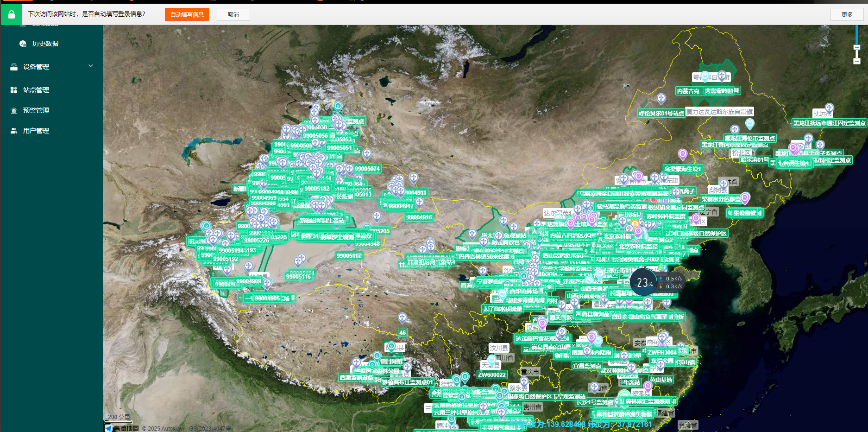Image resolution: width=868 pixels, height=432 pixels.
Task: Click the purple pin above 乌梁素海生境1
Action: [x=682, y=154]
